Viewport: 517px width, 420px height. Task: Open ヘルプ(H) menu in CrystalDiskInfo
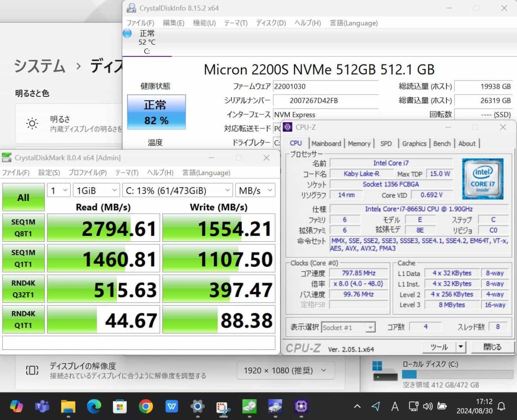point(308,23)
